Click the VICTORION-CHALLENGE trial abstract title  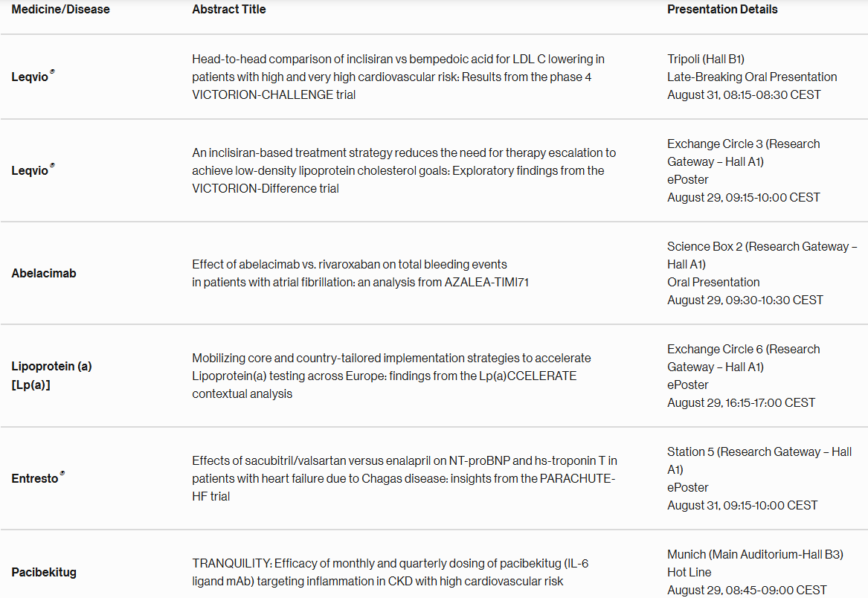point(398,77)
